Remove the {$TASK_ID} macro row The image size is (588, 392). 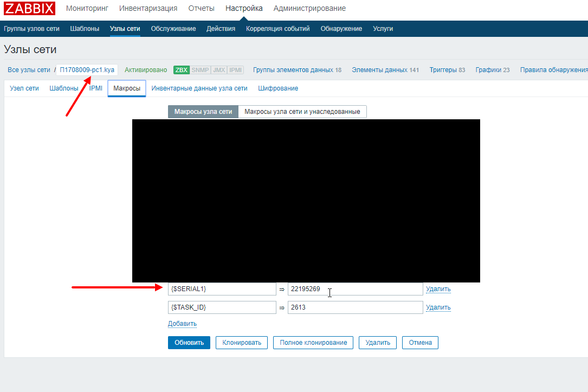pos(438,307)
